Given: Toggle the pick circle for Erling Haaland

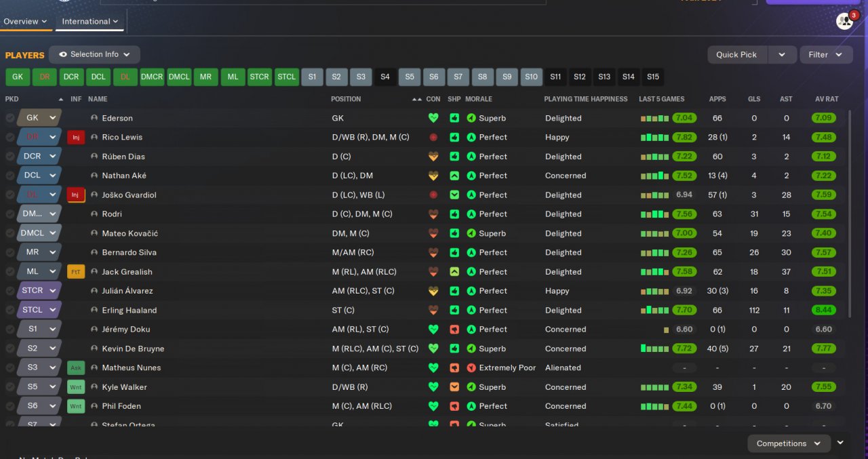Looking at the screenshot, I should tap(9, 310).
